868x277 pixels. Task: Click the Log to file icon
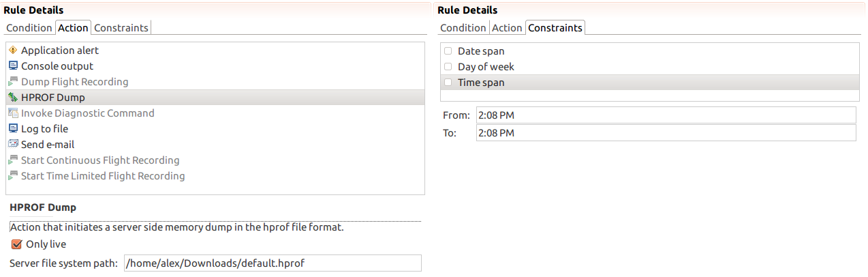click(x=13, y=129)
